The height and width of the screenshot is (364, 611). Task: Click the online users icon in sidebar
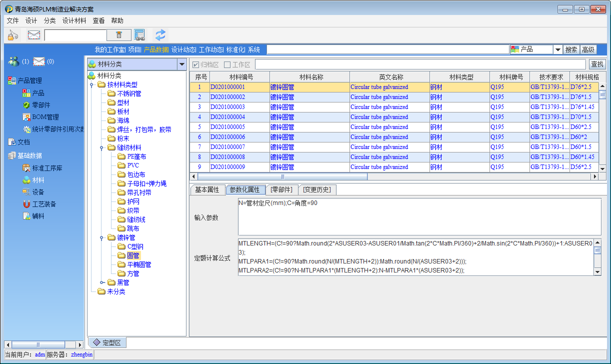13,61
